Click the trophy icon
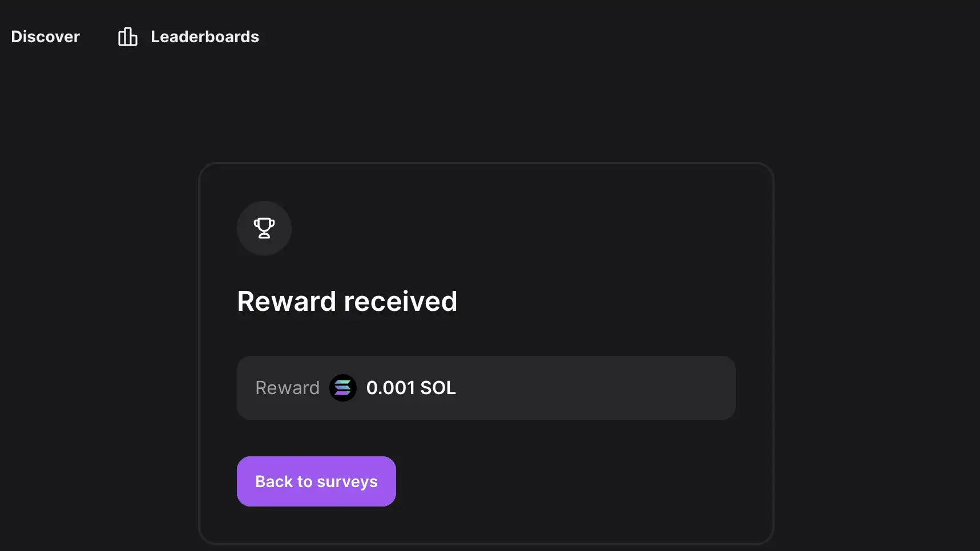 click(x=264, y=228)
